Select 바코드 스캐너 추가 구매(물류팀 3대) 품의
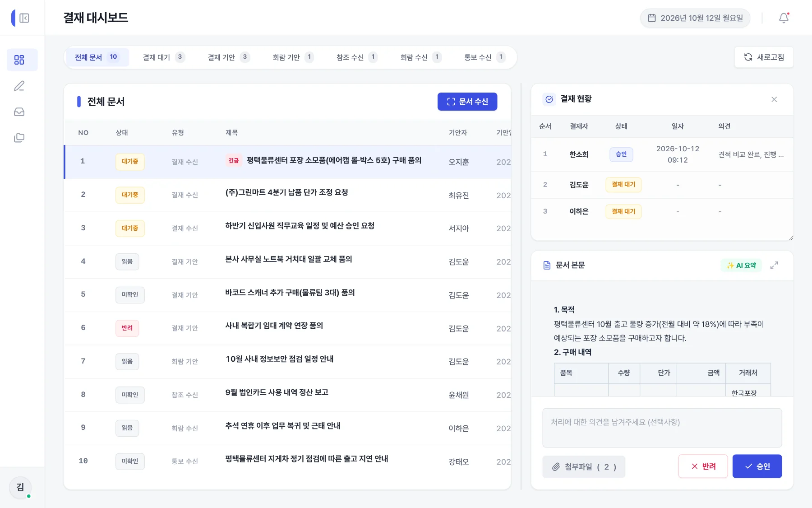812x508 pixels. click(288, 295)
